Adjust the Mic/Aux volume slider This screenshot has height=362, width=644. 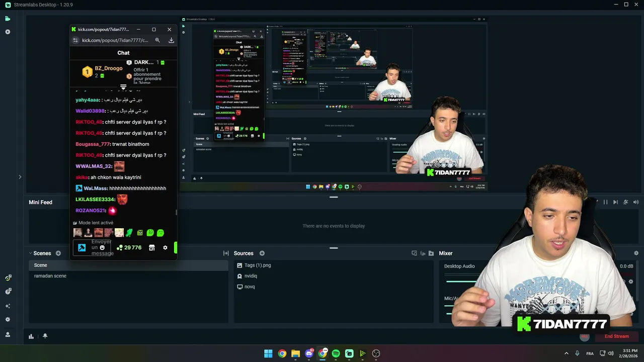pos(449,314)
